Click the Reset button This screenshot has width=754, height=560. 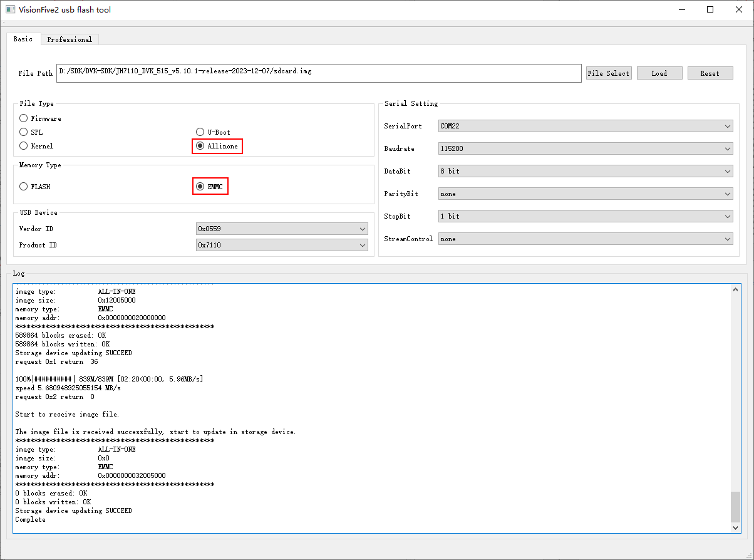point(710,73)
